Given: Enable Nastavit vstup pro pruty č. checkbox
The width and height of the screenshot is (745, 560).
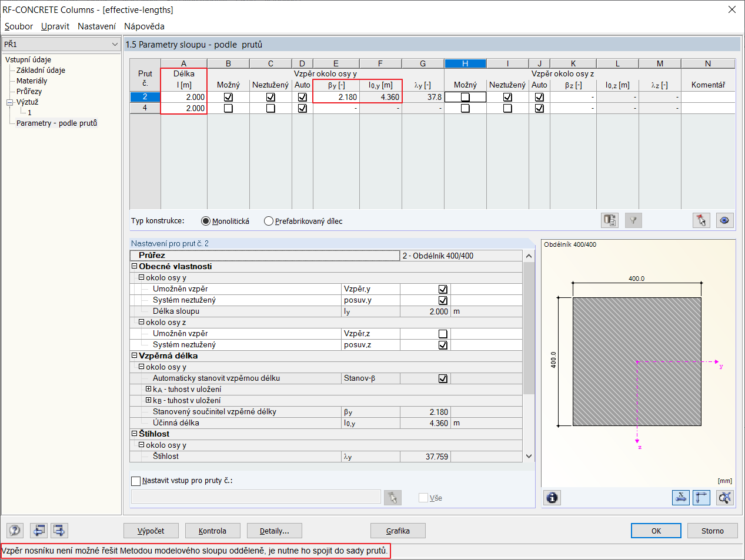Looking at the screenshot, I should click(136, 481).
